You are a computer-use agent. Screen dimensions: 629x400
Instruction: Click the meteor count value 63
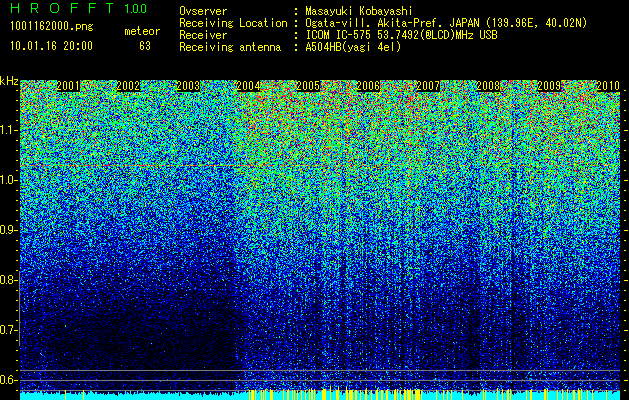coord(145,46)
